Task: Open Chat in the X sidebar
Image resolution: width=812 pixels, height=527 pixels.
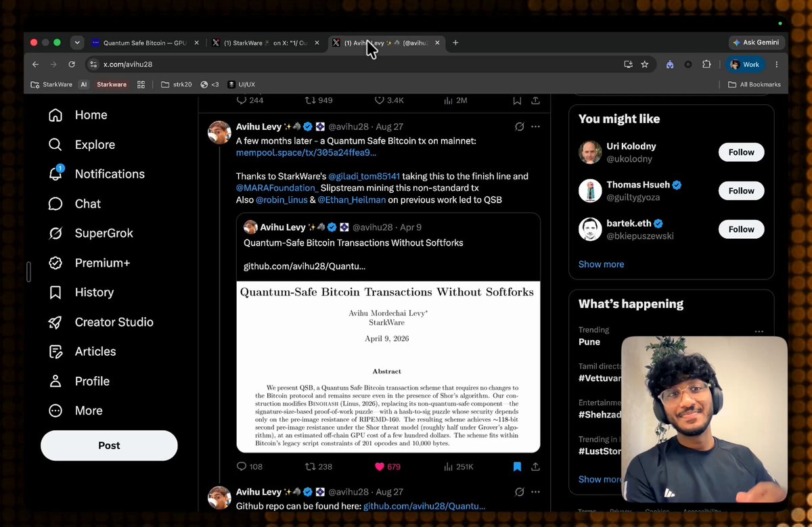Action: [x=74, y=204]
